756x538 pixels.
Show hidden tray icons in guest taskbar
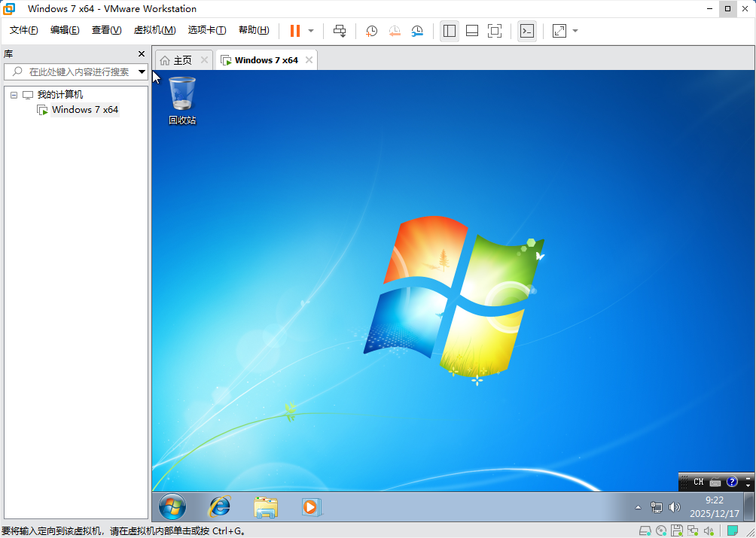(x=638, y=507)
